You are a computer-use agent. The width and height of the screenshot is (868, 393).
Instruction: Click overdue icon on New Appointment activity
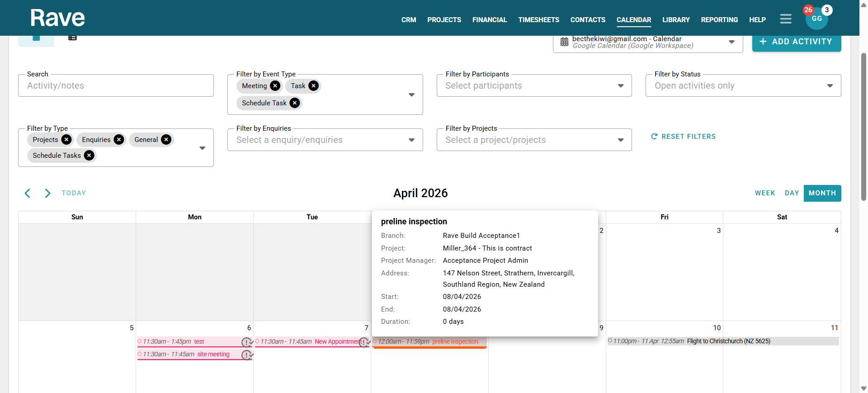pos(364,342)
